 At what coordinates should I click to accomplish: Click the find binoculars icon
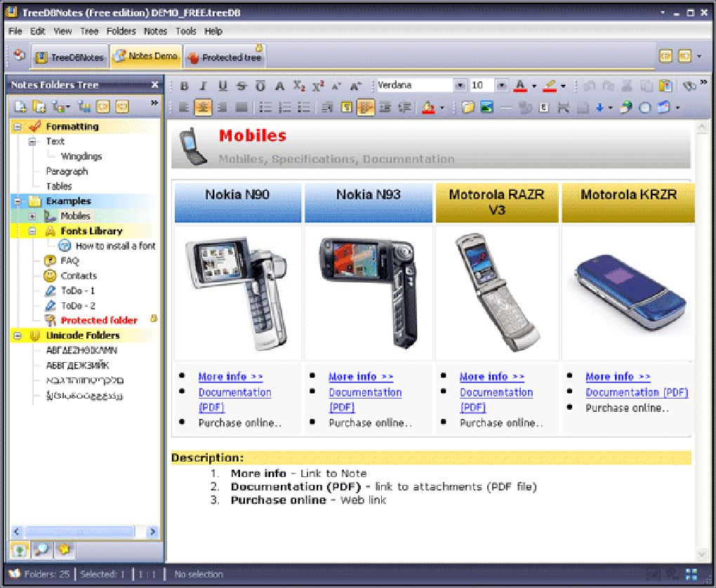click(689, 86)
